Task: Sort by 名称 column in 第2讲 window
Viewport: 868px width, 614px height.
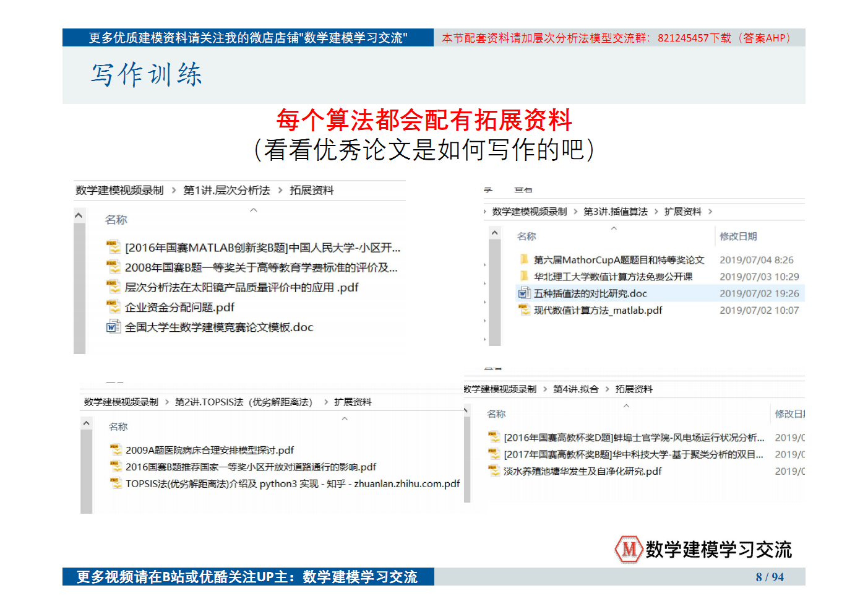Action: (x=118, y=426)
